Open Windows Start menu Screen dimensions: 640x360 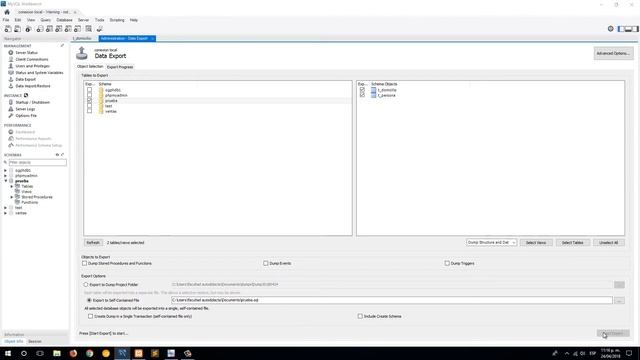click(x=8, y=353)
